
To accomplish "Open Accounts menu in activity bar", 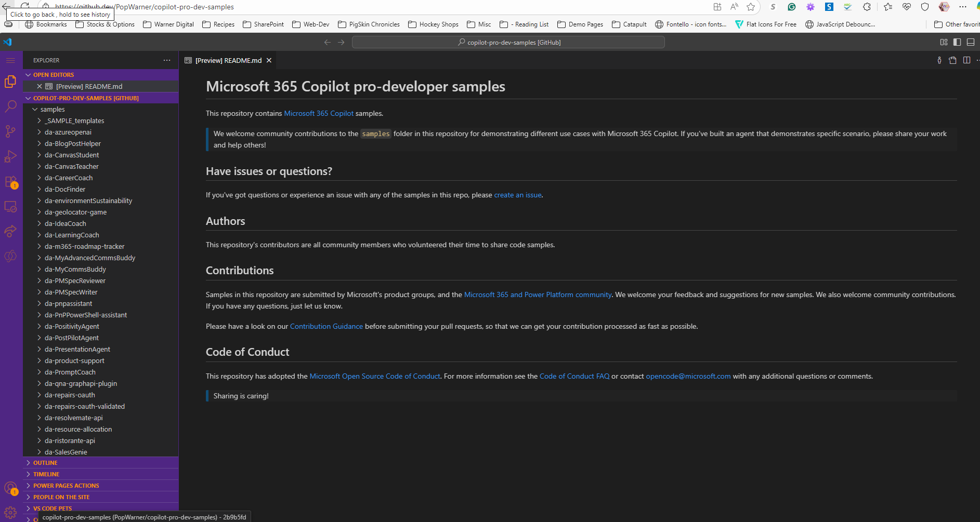I will tap(10, 488).
